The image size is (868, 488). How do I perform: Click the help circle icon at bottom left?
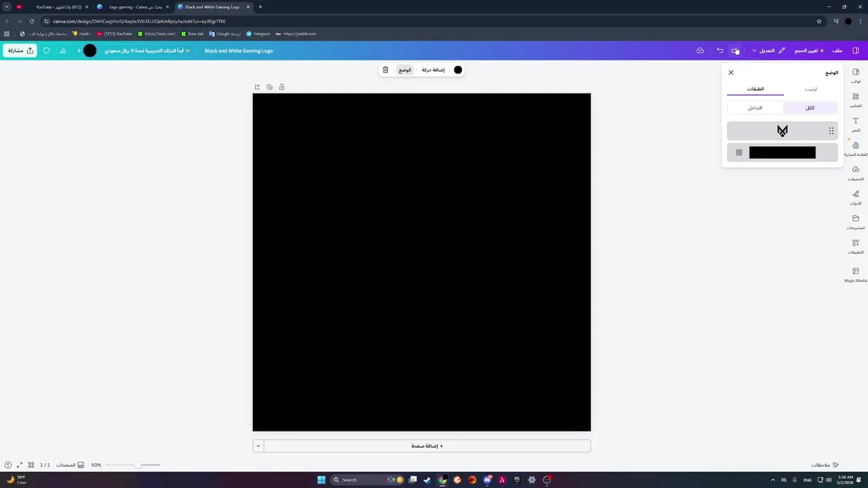point(7,465)
